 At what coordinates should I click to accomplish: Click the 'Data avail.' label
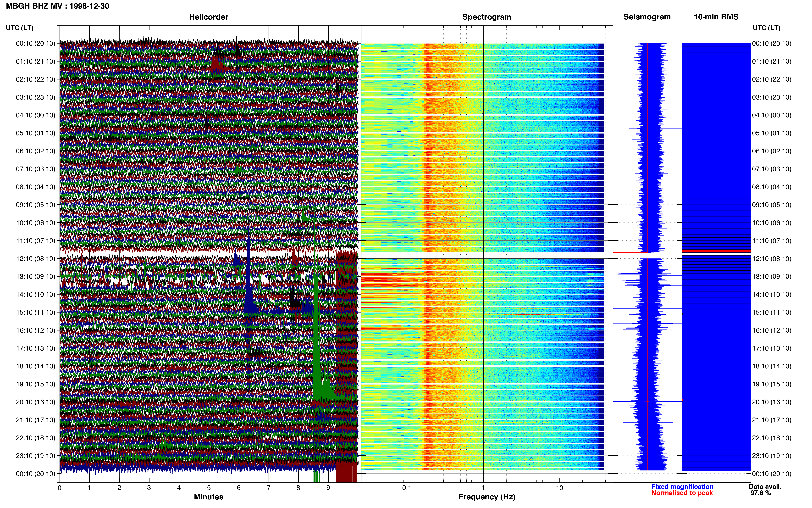click(765, 486)
